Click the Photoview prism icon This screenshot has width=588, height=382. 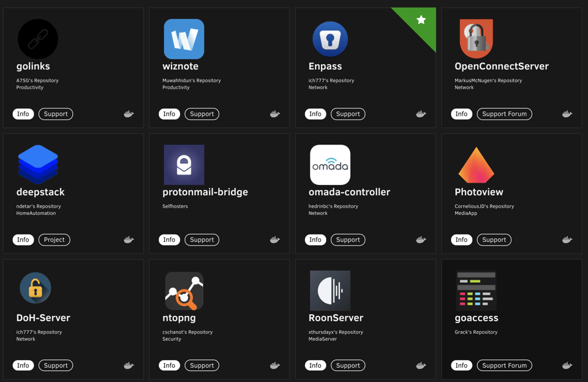click(475, 164)
